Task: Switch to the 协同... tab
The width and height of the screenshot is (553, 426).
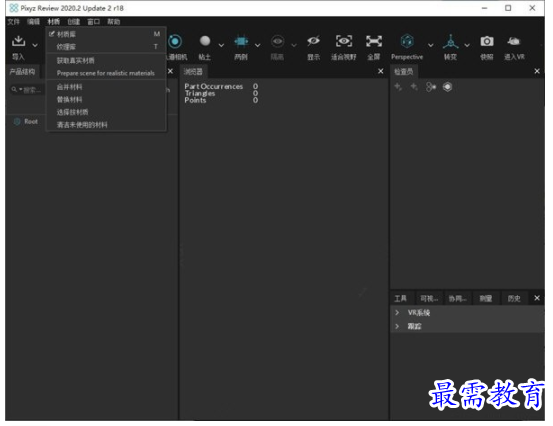Action: pyautogui.click(x=457, y=299)
